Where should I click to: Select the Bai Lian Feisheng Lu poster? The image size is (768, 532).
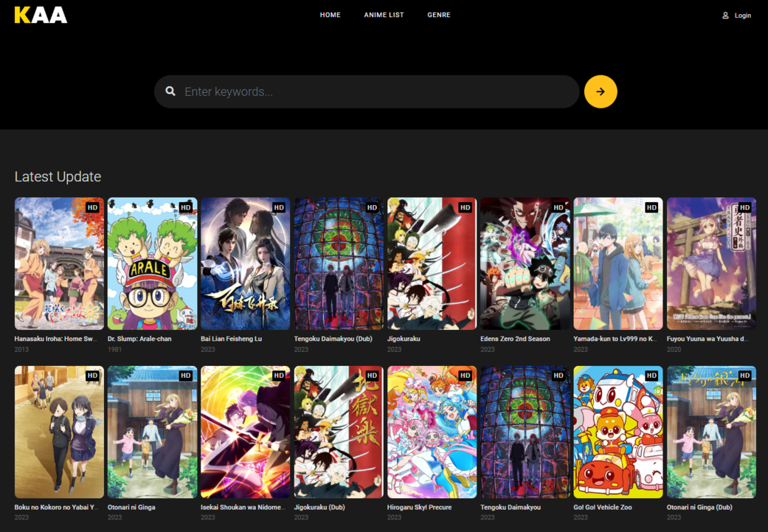coord(246,263)
